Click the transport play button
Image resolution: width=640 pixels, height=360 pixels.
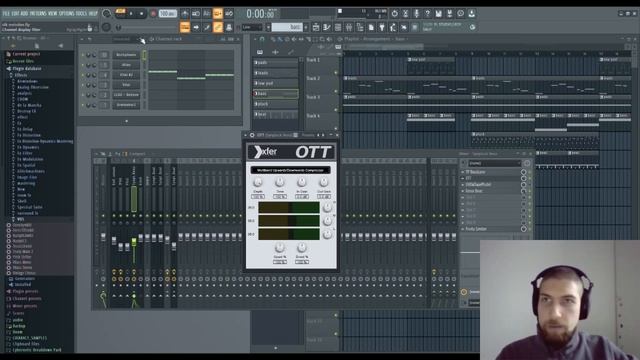[131, 13]
